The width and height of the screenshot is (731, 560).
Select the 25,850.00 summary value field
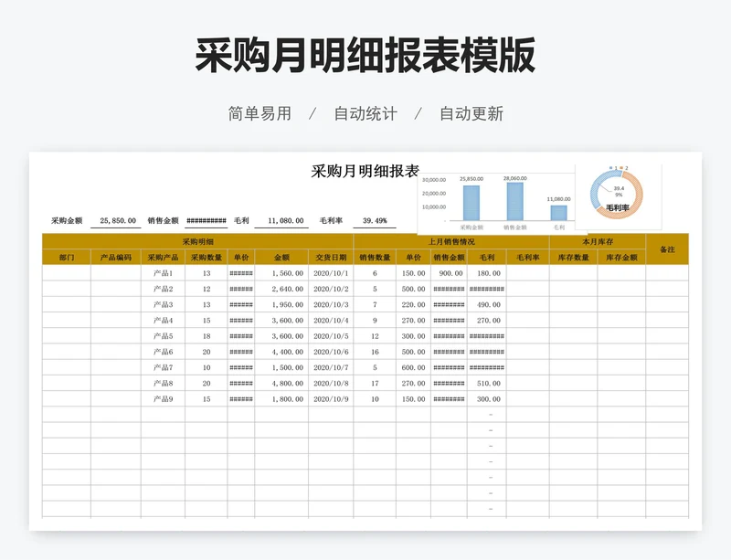118,220
